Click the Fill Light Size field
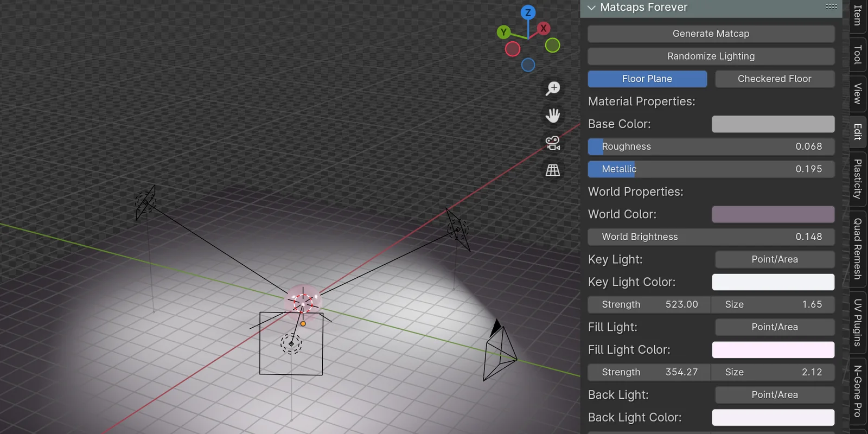This screenshot has height=434, width=868. click(x=773, y=373)
